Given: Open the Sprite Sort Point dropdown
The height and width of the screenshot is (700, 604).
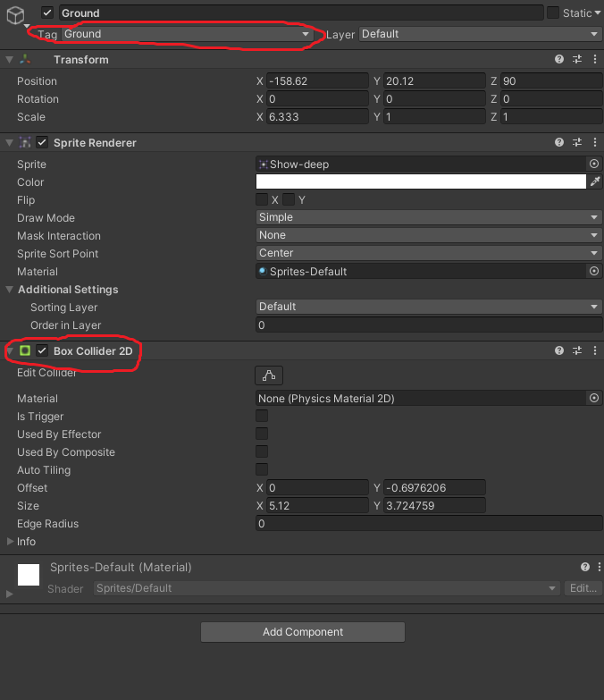Looking at the screenshot, I should [429, 253].
